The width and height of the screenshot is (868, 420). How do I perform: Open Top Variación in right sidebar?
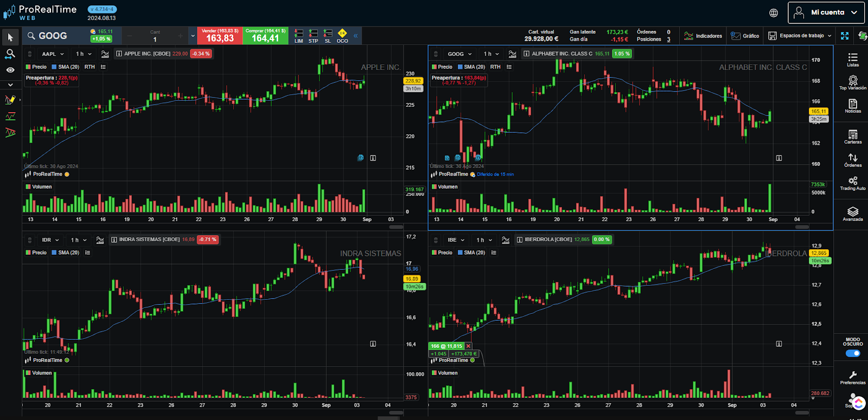pyautogui.click(x=853, y=82)
